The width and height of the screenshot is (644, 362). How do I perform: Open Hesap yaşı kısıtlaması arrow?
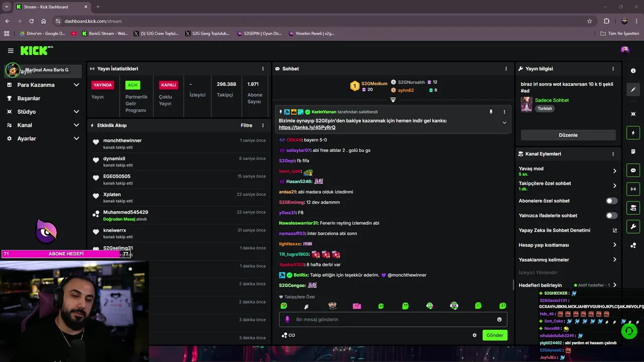[x=614, y=245]
